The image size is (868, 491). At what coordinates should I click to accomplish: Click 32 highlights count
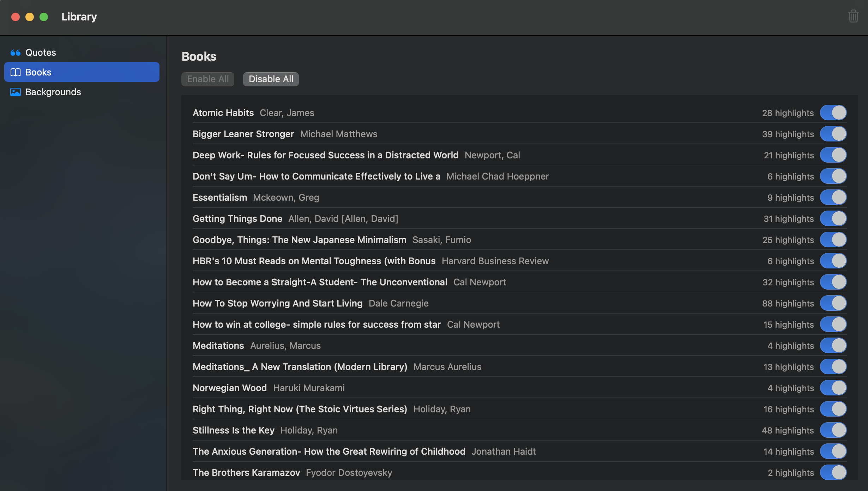tap(788, 282)
